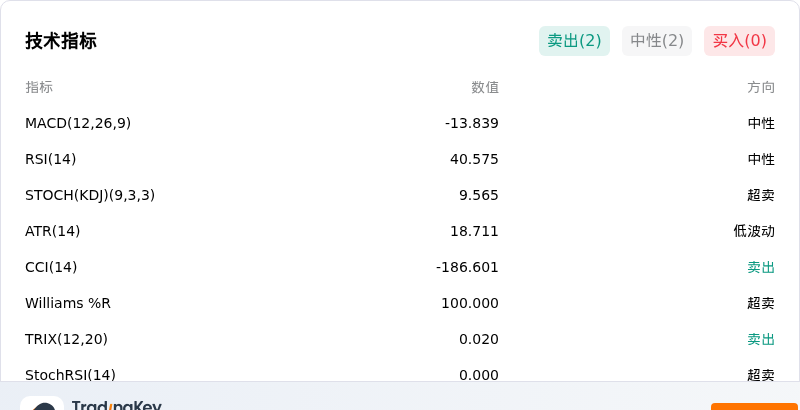Screen dimensions: 800x410
Task: Click the ATR(14) indicator name
Action: (53, 232)
